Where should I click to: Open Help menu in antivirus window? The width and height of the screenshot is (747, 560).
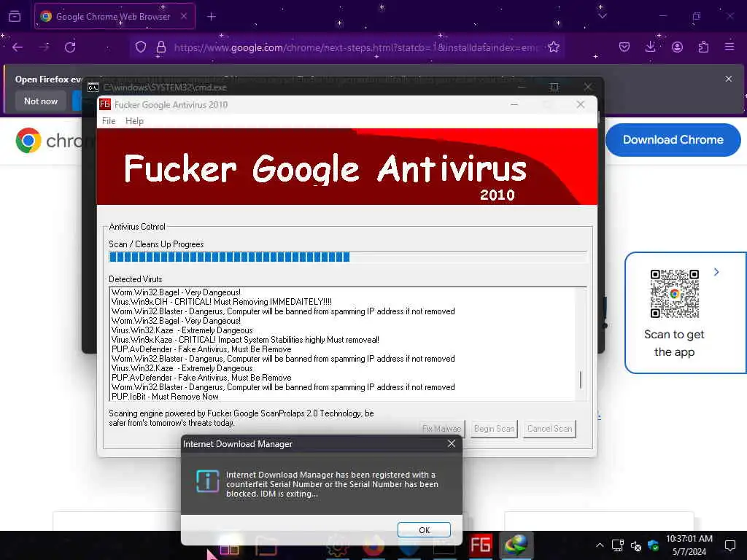(134, 121)
